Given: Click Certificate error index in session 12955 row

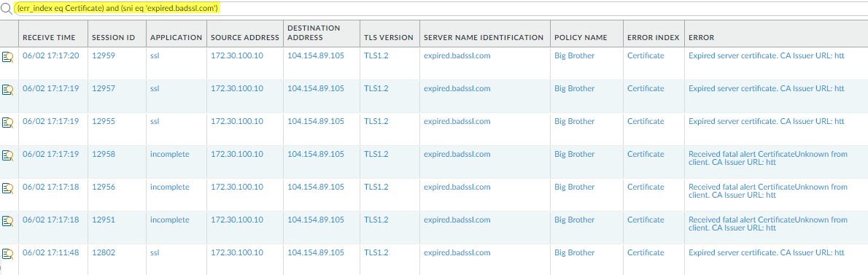Looking at the screenshot, I should [646, 121].
